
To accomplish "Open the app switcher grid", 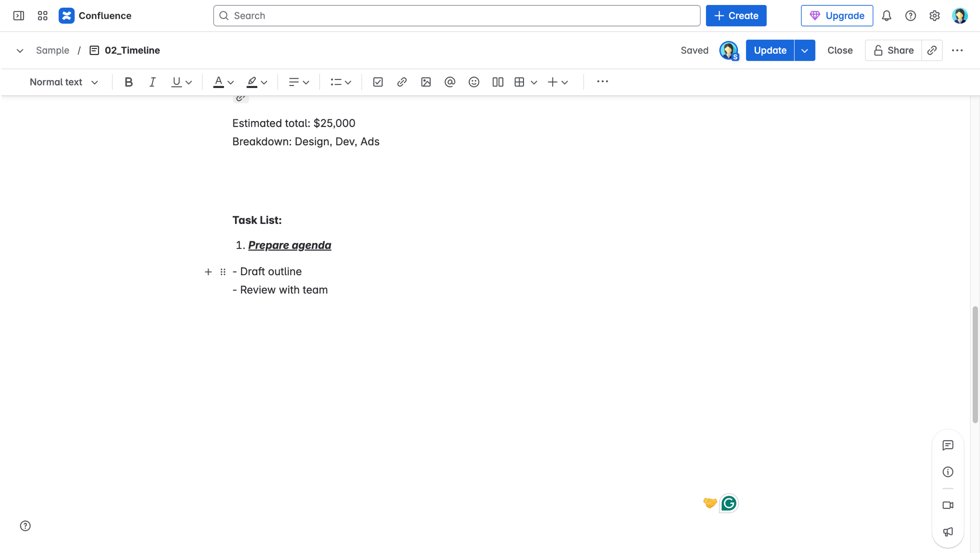I will pyautogui.click(x=42, y=16).
